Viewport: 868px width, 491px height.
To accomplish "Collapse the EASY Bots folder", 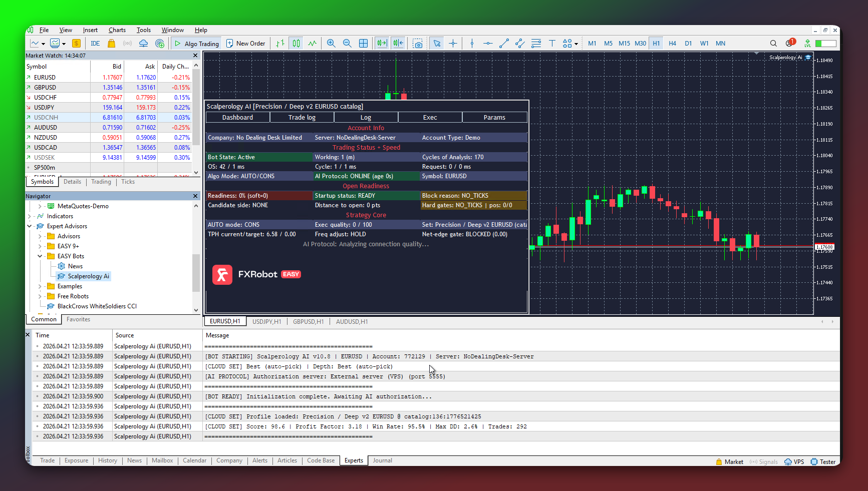I will [39, 256].
